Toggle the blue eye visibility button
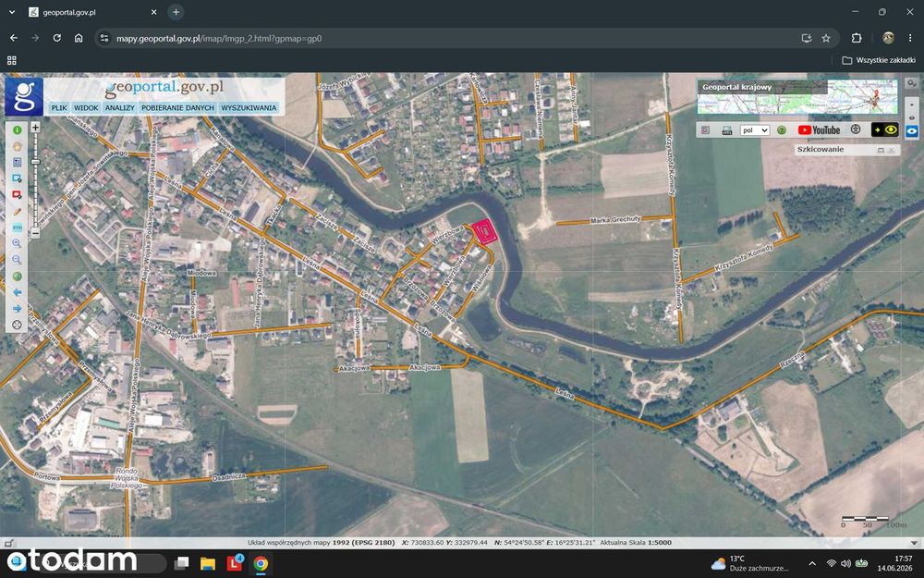 click(912, 131)
